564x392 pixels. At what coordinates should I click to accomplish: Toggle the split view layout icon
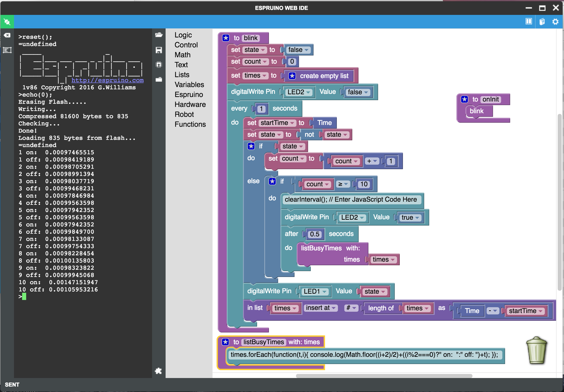(529, 22)
